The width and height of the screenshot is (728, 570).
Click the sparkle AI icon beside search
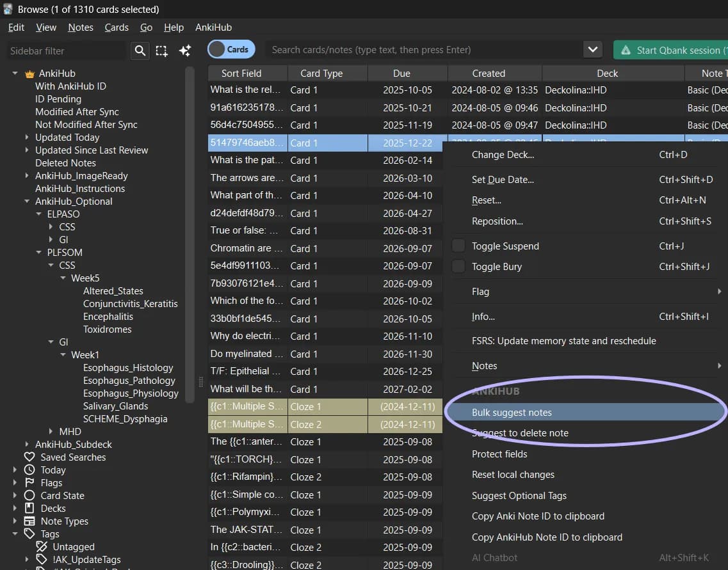(185, 50)
